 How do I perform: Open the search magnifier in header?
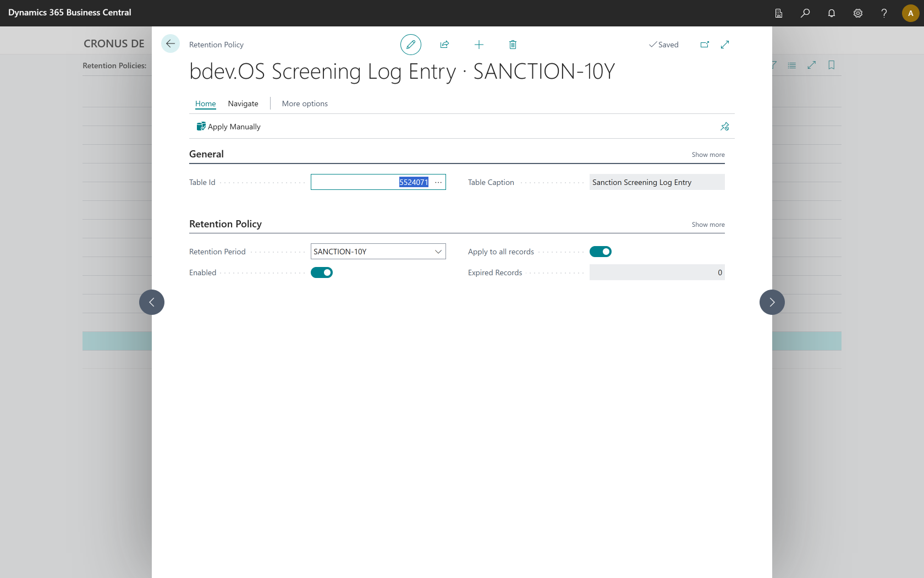805,13
